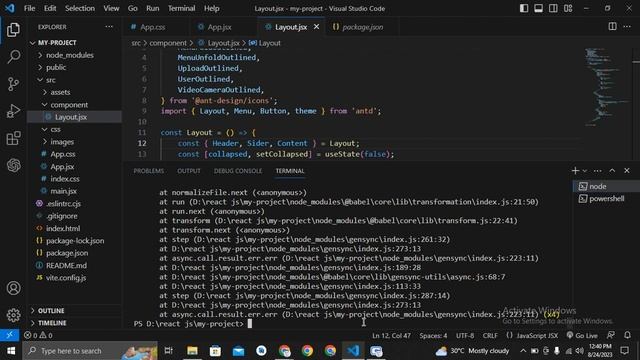This screenshot has height=360, width=640.
Task: Click the src breadcrumb segment
Action: click(136, 43)
